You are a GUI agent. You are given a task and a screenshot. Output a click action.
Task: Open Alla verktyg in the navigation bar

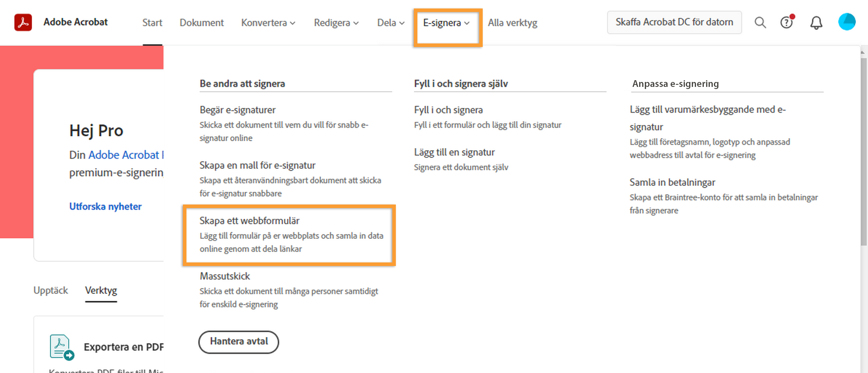[x=512, y=23]
